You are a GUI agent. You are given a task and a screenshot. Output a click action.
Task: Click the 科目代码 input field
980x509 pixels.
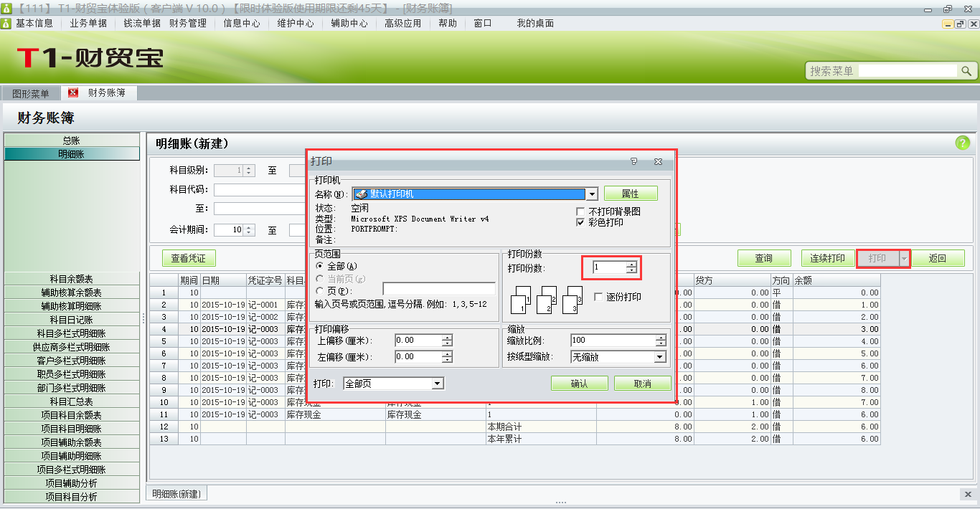click(x=260, y=190)
